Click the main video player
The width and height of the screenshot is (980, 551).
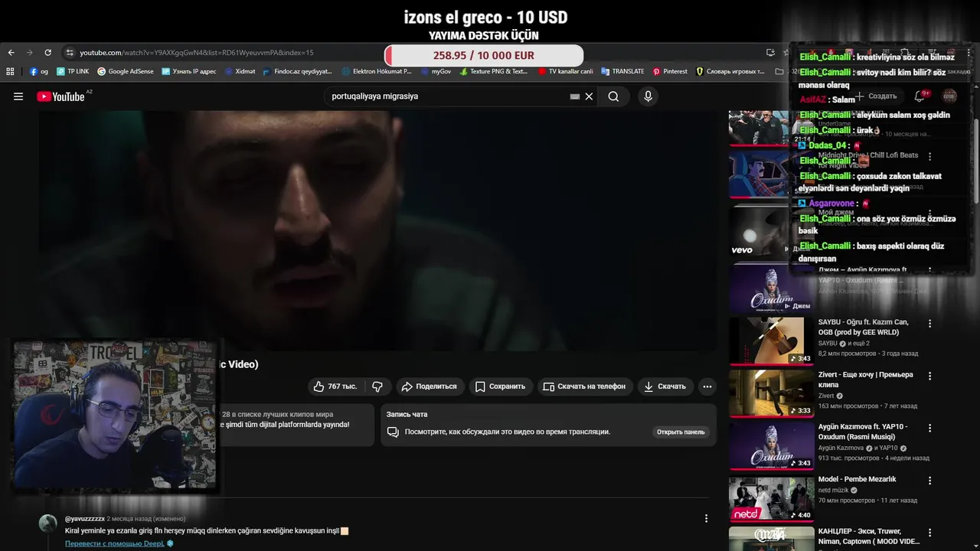click(x=378, y=230)
